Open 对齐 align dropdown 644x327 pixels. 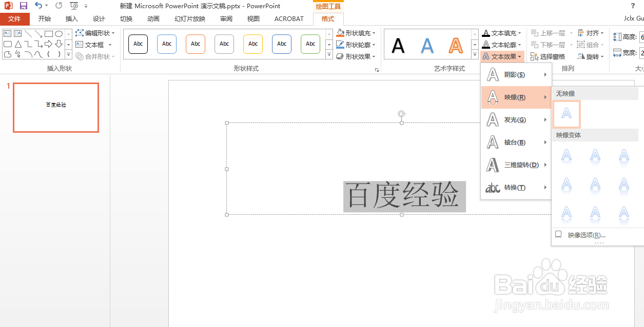(x=591, y=33)
